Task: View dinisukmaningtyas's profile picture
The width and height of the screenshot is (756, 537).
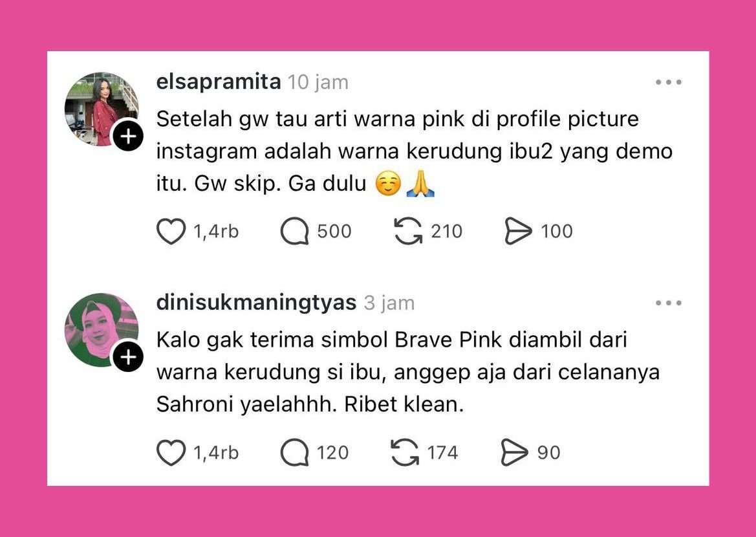Action: coord(102,331)
